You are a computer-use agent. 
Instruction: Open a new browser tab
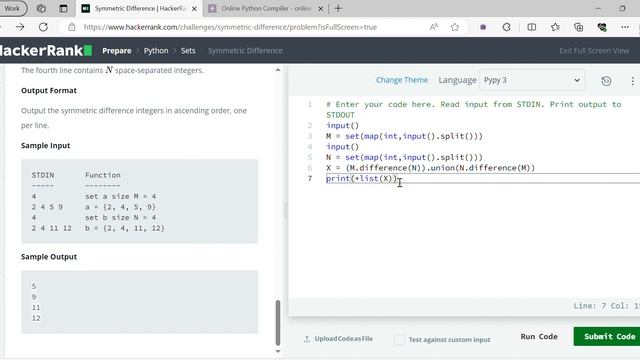tap(338, 9)
